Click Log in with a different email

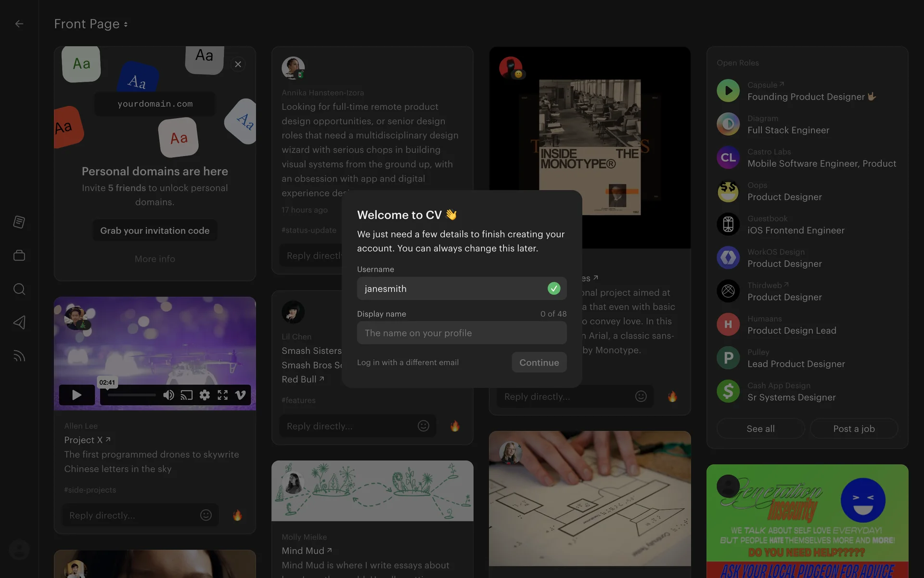pyautogui.click(x=408, y=362)
